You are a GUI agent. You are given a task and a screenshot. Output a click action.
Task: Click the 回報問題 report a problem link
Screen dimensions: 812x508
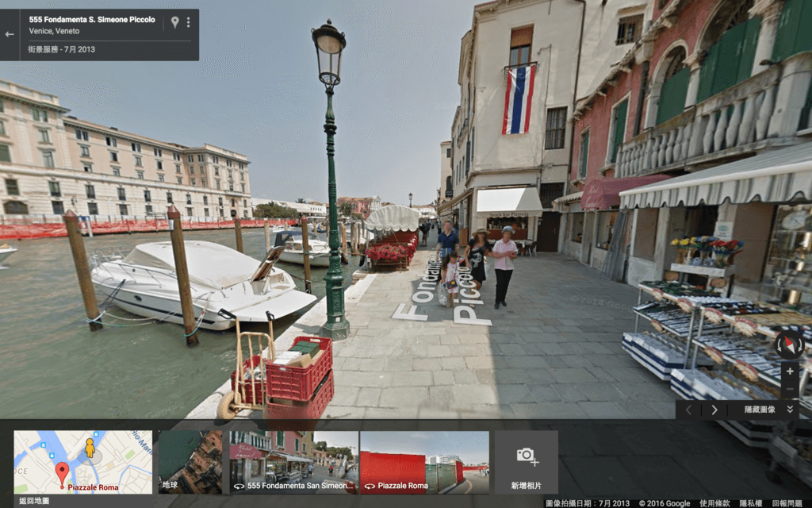click(x=787, y=503)
